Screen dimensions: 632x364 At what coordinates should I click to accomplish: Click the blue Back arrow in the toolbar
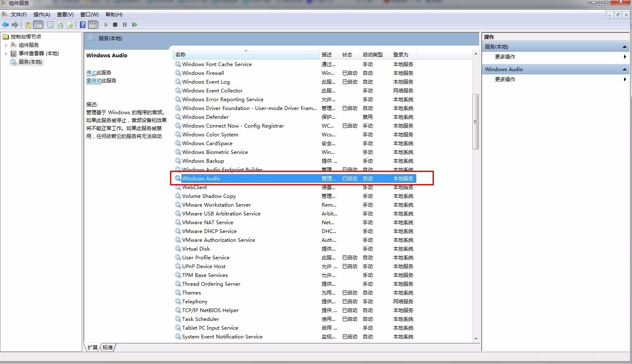[x=5, y=25]
